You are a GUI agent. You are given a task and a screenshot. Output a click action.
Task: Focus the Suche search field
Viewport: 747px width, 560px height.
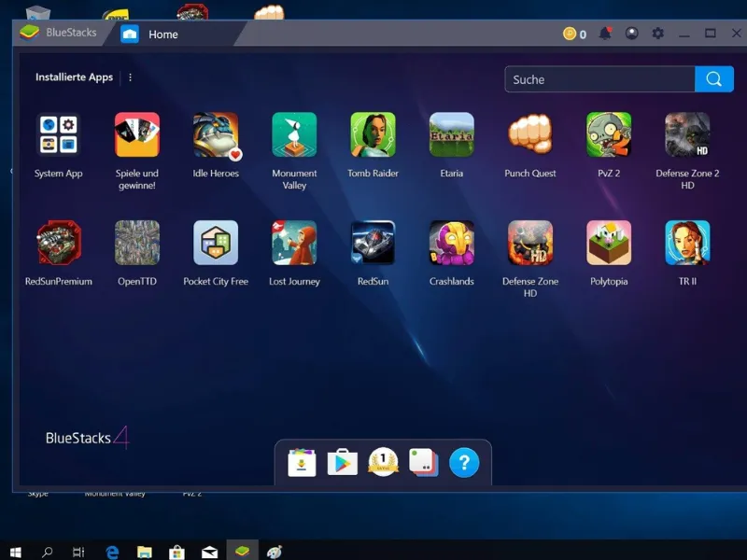pyautogui.click(x=599, y=79)
